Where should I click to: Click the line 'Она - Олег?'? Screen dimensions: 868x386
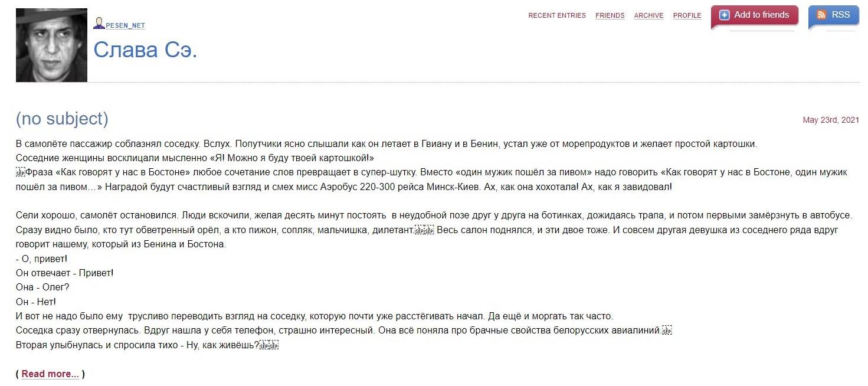tap(42, 287)
